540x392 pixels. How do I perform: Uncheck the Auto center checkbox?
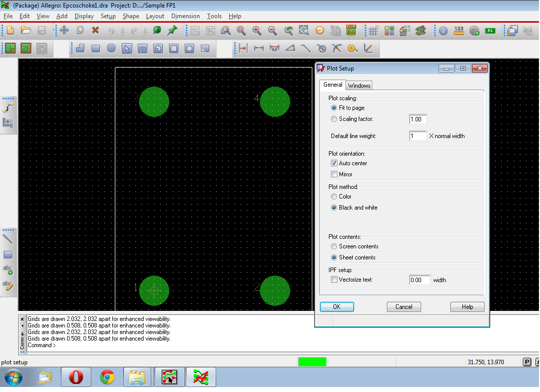(x=334, y=163)
